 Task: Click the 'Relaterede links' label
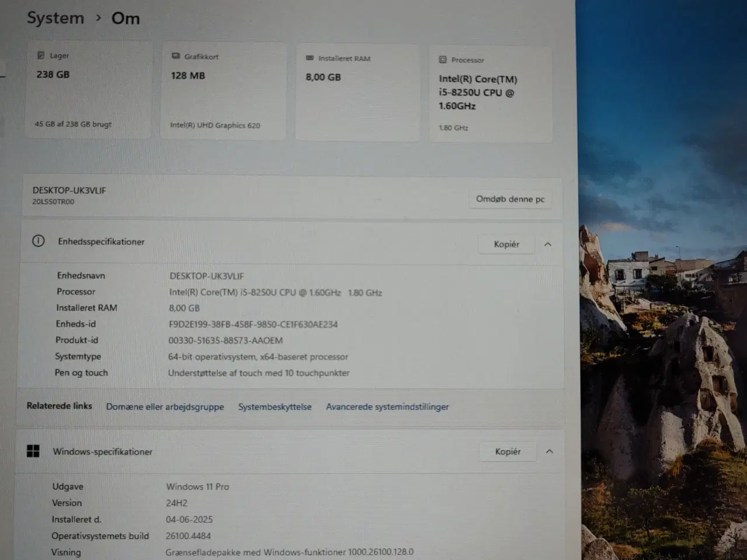tap(60, 405)
